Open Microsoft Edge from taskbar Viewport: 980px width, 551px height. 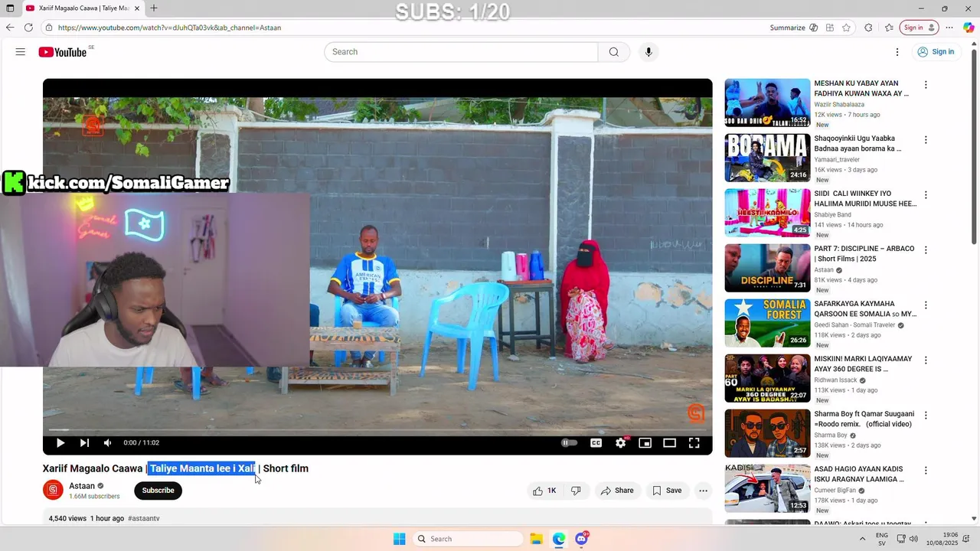559,539
